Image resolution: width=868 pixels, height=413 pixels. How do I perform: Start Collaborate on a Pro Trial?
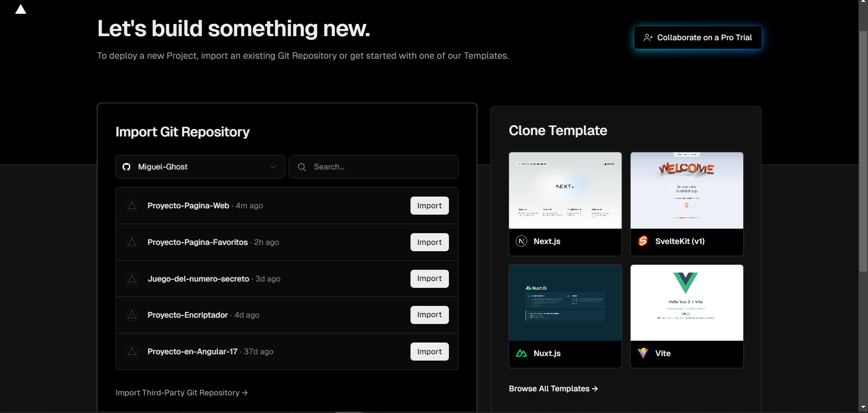point(698,38)
